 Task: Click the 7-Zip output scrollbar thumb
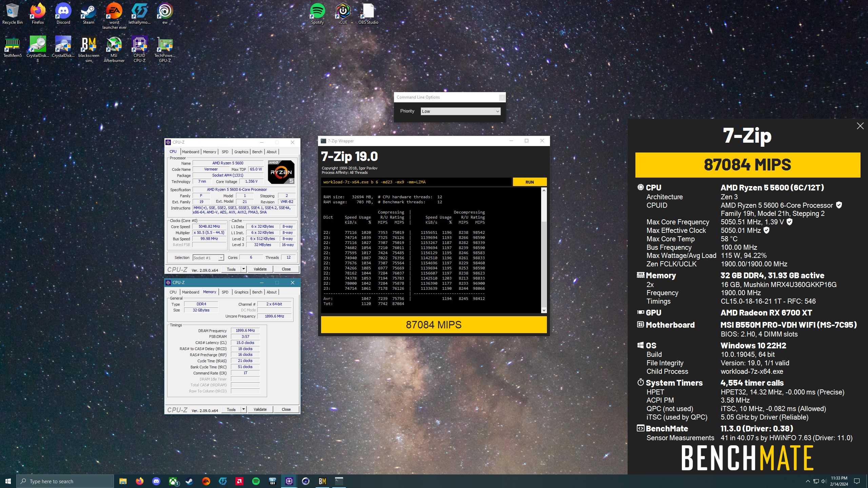click(x=544, y=264)
